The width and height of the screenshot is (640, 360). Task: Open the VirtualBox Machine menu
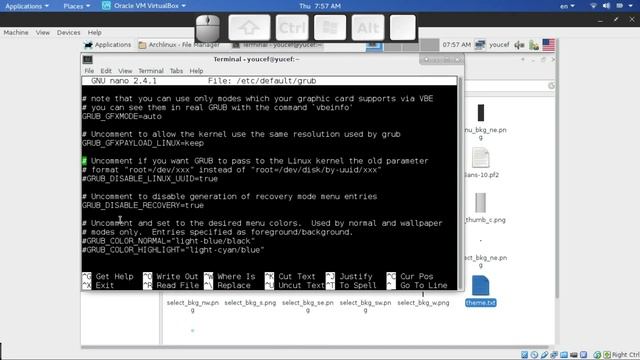click(x=16, y=32)
